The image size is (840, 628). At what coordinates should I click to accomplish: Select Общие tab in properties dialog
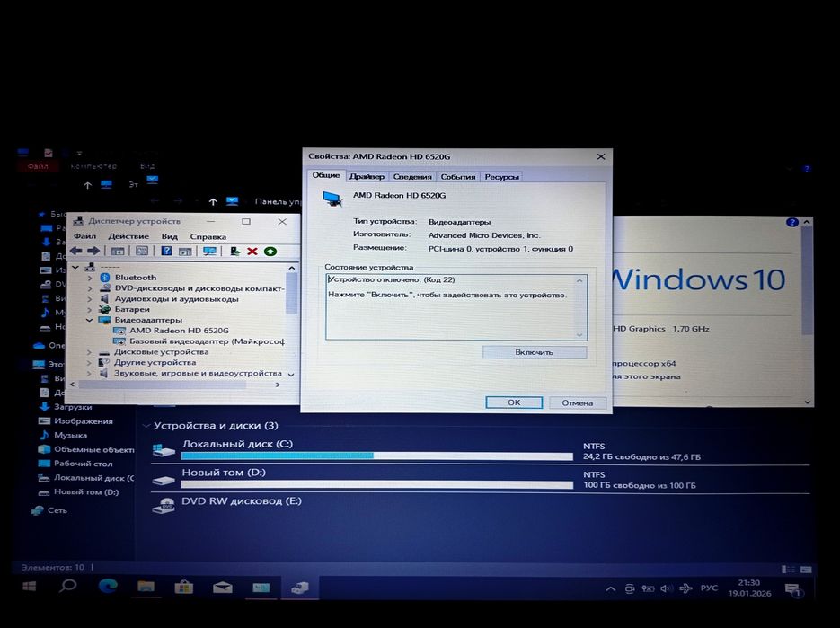click(x=326, y=176)
